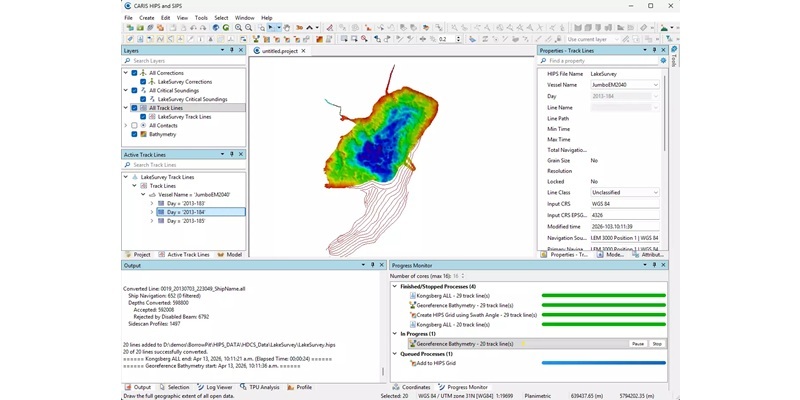Expand the Day = '2013-185' node
The width and height of the screenshot is (800, 400).
152,221
